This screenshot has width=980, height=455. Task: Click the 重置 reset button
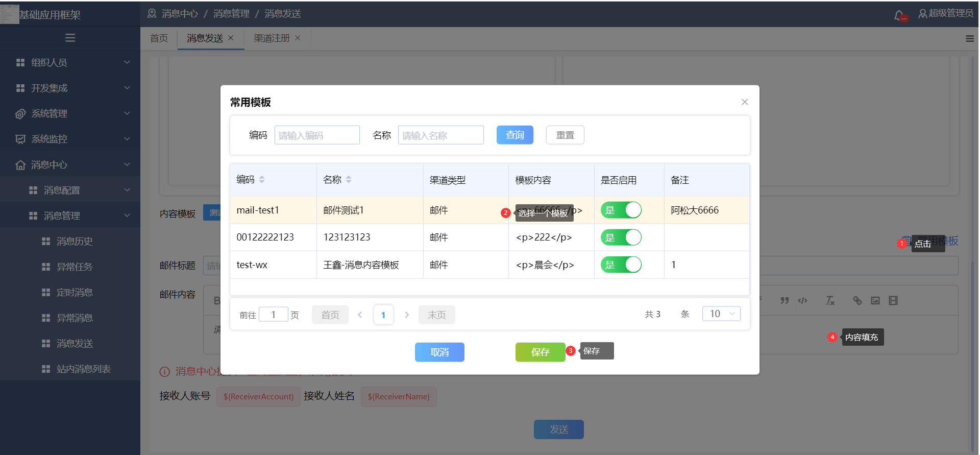click(565, 135)
